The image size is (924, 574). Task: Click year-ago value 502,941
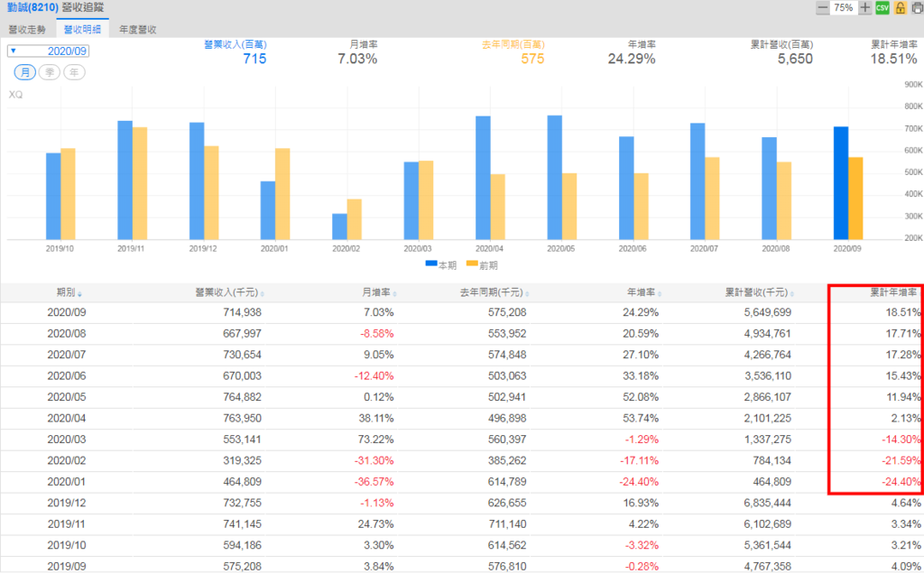point(507,397)
